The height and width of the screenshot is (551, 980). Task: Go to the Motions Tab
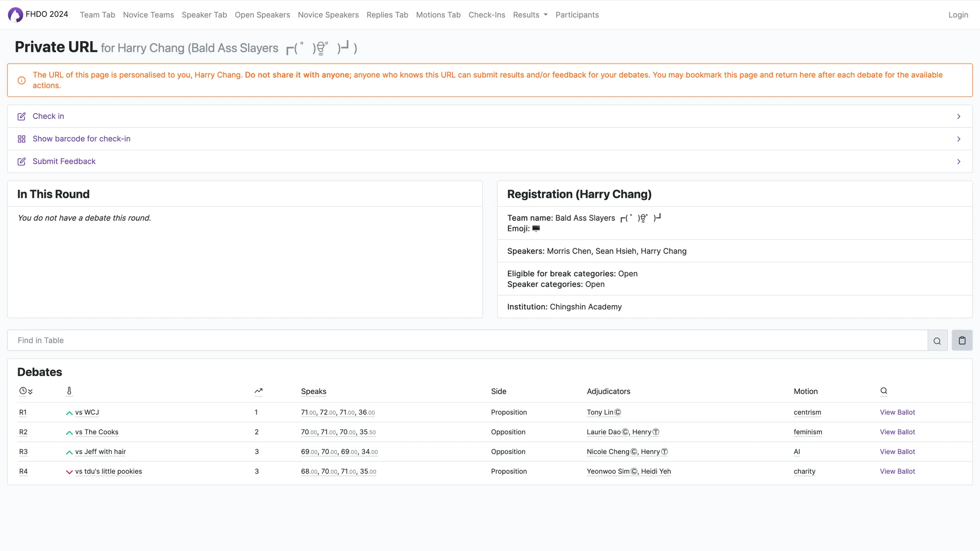[x=438, y=15]
